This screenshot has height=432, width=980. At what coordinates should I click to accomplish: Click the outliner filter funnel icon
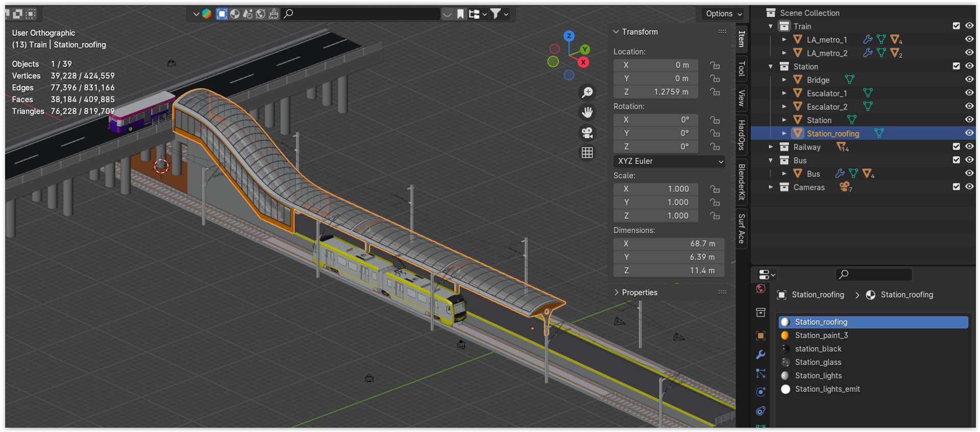tap(495, 14)
